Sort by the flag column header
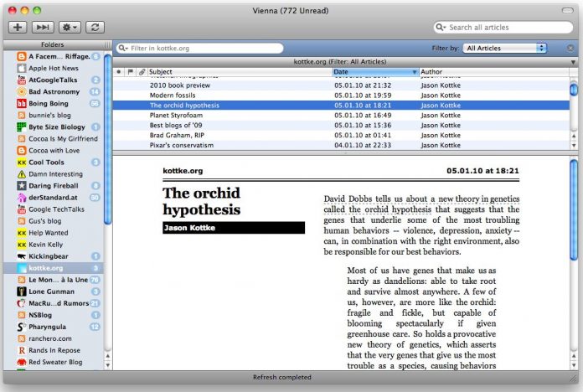 130,72
